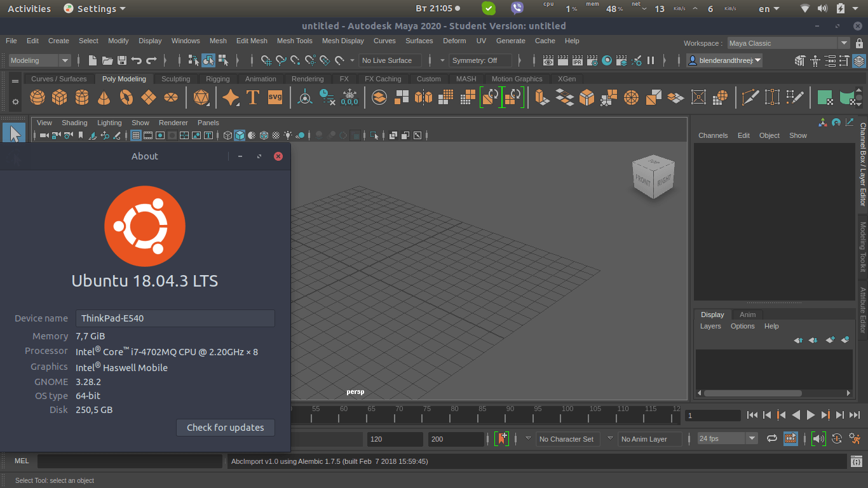This screenshot has width=868, height=488.
Task: Click the save scene floppy icon
Action: 121,60
